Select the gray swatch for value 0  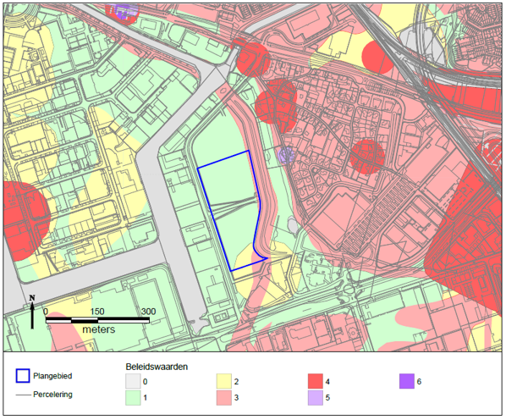[133, 381]
